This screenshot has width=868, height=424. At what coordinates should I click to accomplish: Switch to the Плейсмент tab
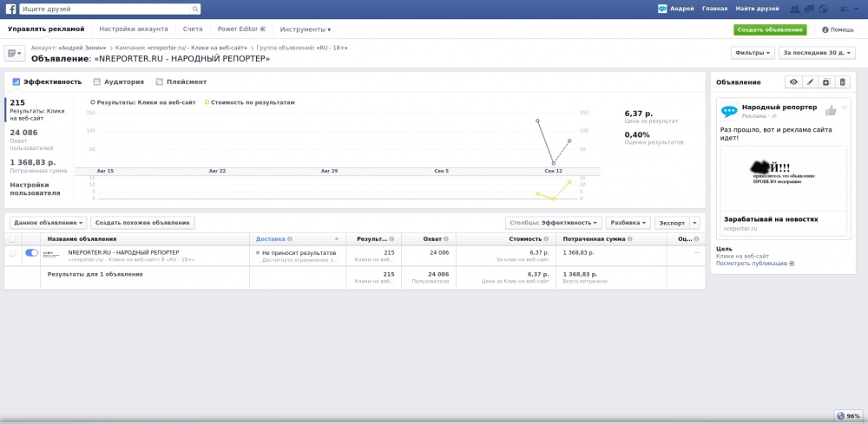pos(181,82)
